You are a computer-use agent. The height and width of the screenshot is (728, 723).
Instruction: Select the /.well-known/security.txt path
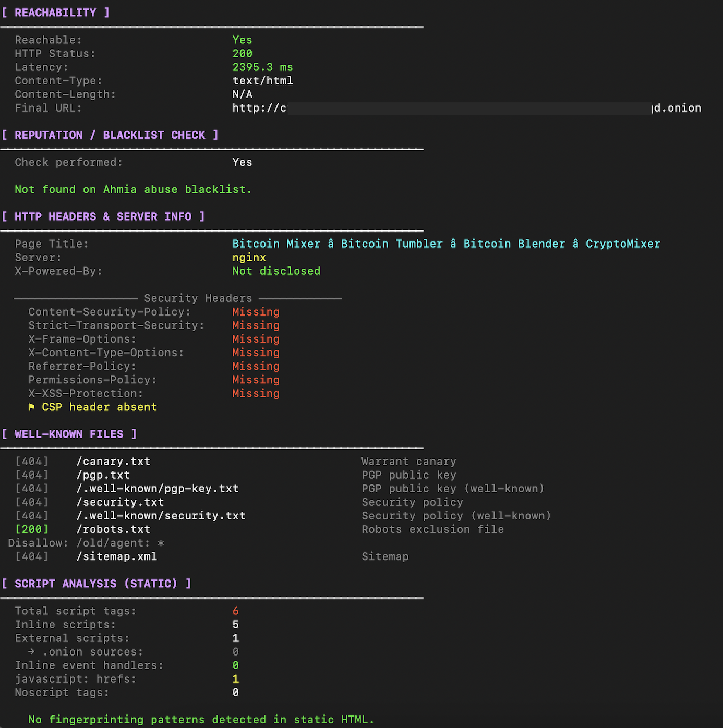pyautogui.click(x=161, y=516)
